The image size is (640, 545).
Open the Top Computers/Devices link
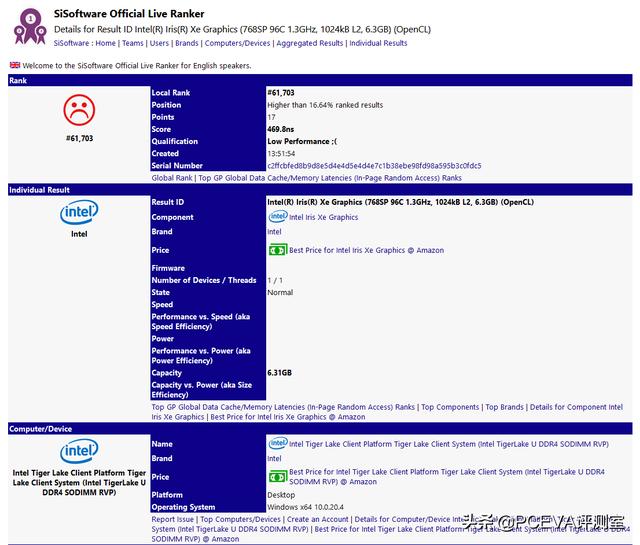coord(240,519)
